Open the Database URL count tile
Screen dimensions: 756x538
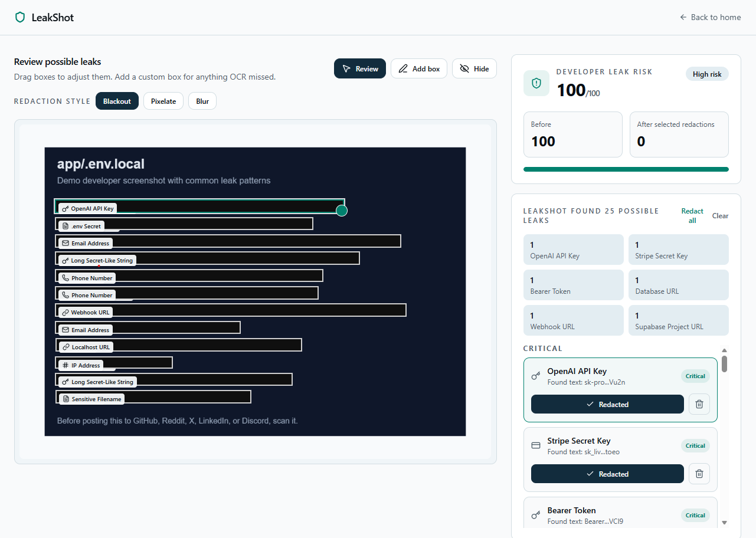[x=679, y=285]
